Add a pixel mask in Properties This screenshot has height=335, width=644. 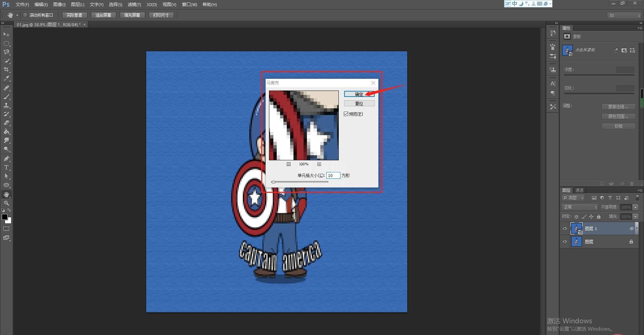[x=624, y=50]
